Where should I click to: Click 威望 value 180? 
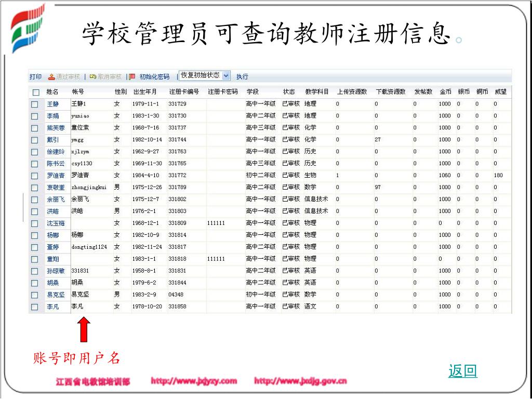pyautogui.click(x=498, y=176)
